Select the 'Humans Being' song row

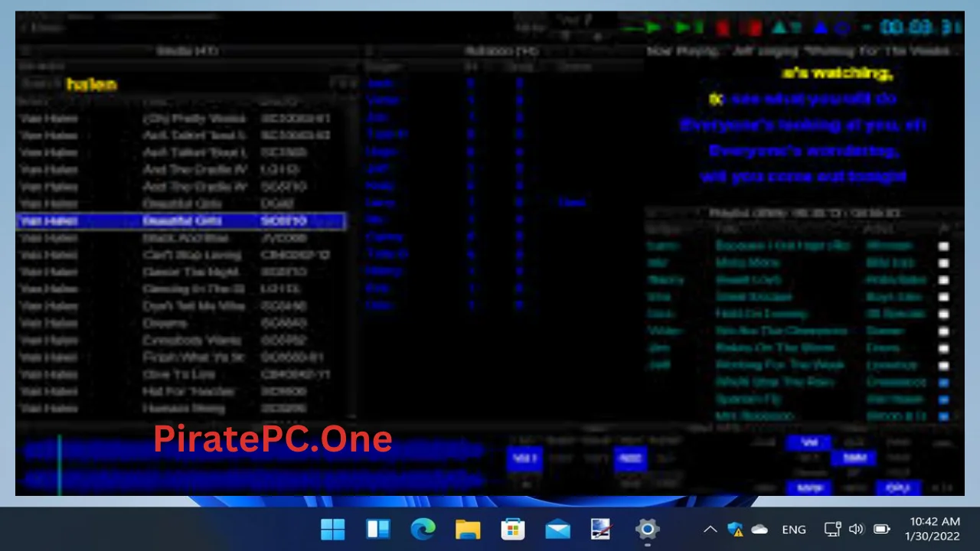[181, 409]
